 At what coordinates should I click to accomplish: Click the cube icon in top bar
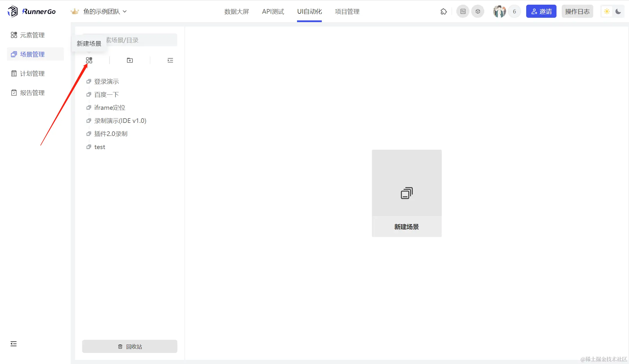tap(478, 11)
